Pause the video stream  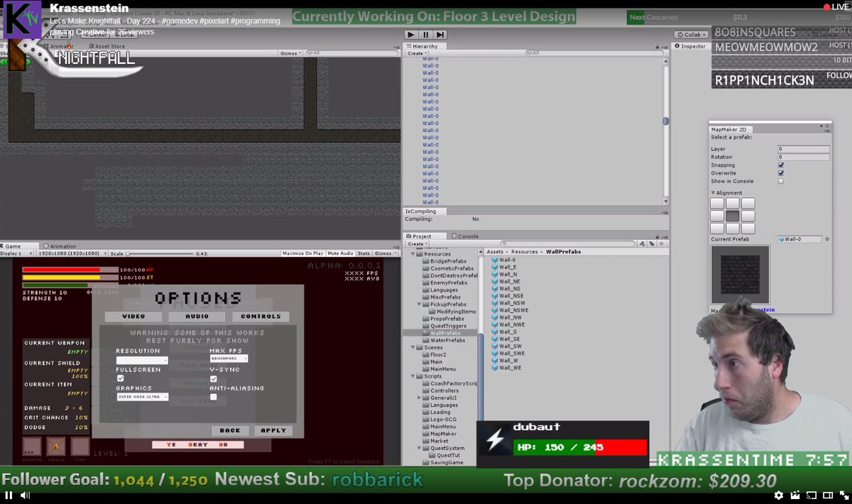click(x=9, y=495)
